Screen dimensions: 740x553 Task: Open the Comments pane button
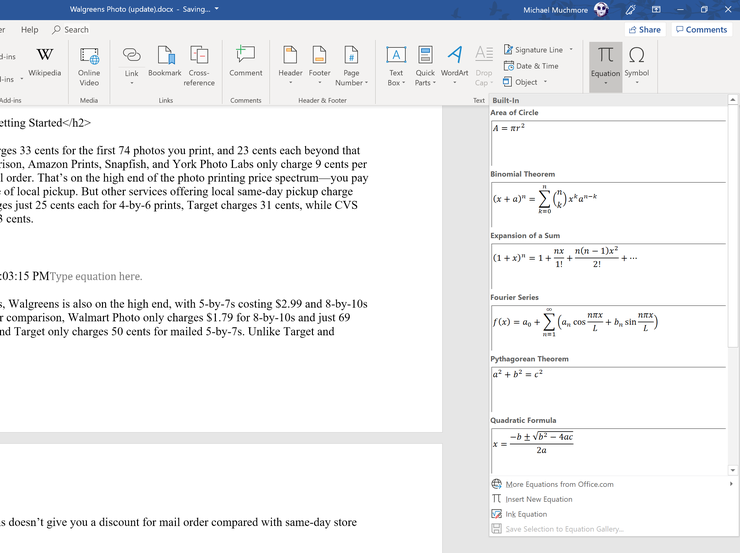pyautogui.click(x=700, y=30)
